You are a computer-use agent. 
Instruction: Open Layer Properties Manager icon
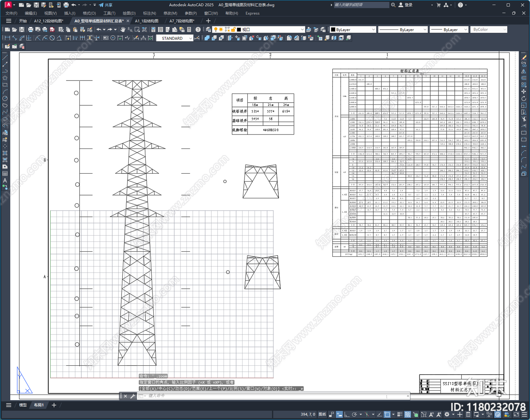(x=208, y=29)
